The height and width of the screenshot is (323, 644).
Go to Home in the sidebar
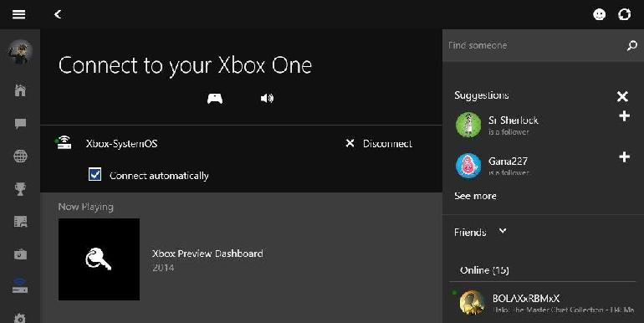[x=20, y=90]
